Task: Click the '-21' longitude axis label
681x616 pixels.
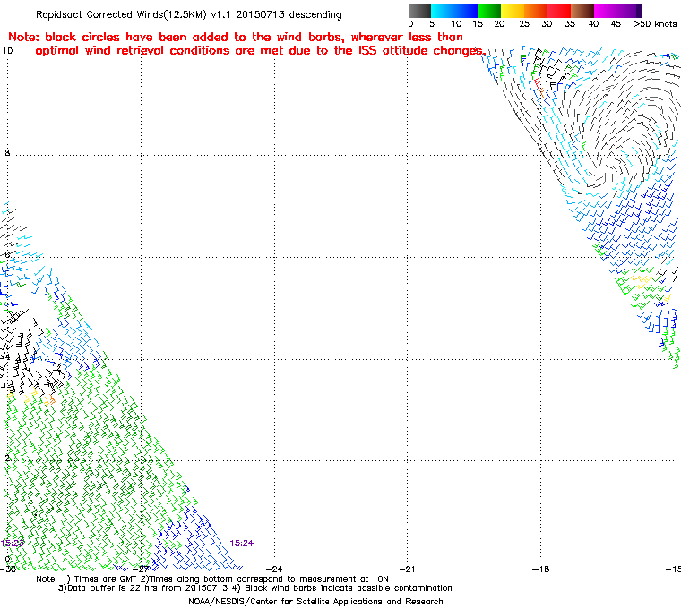Action: click(407, 569)
